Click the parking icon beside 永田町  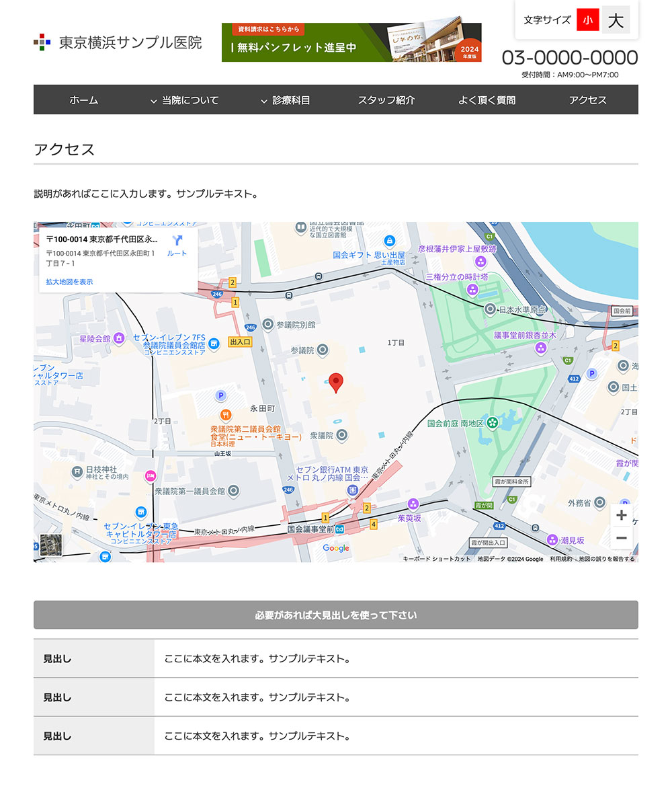tap(220, 395)
